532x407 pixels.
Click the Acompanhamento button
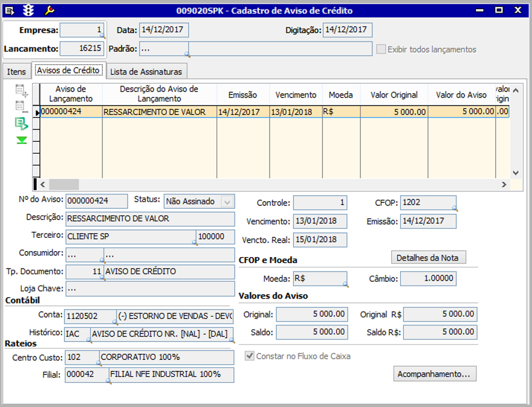pyautogui.click(x=435, y=374)
